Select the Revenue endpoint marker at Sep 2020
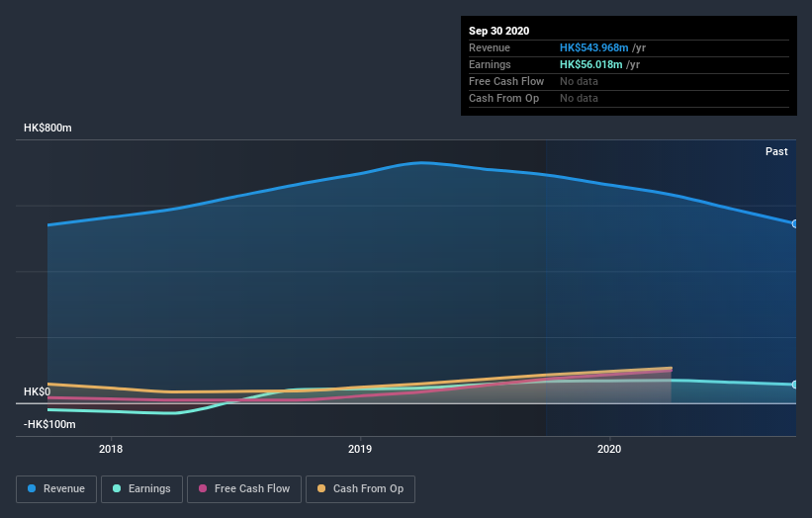812x518 pixels. tap(794, 224)
